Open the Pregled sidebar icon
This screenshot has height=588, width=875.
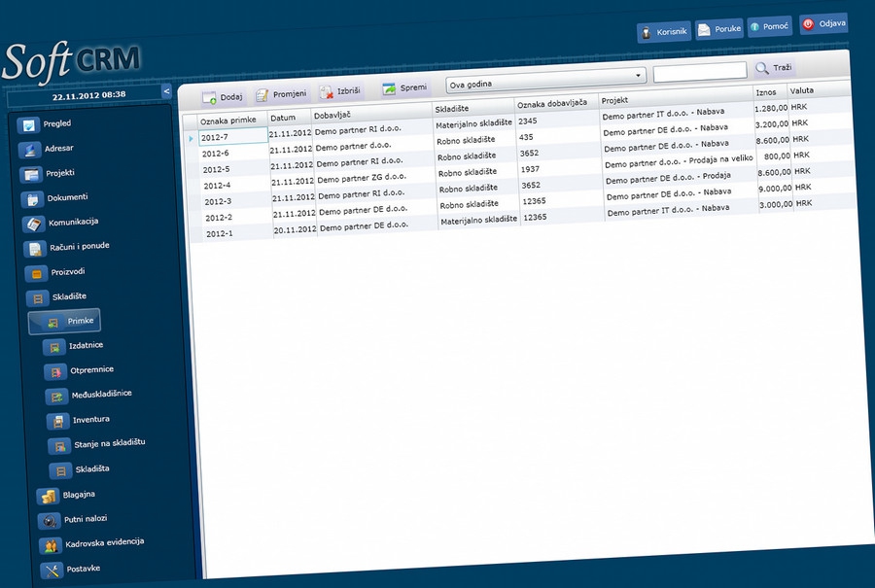pyautogui.click(x=28, y=125)
